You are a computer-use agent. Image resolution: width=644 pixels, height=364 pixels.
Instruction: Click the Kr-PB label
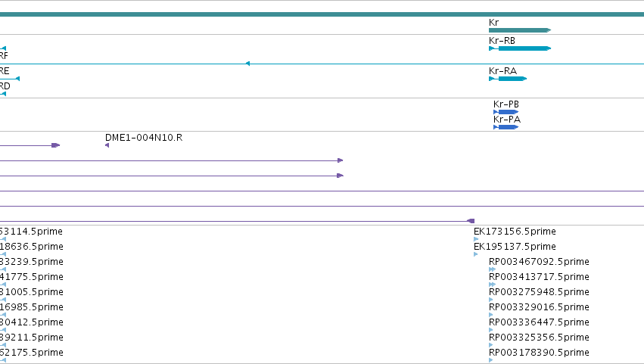[506, 104]
